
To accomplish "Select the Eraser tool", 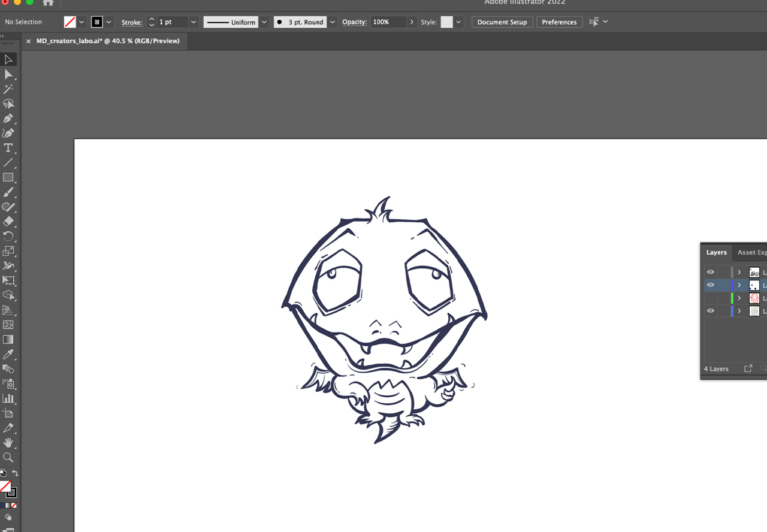I will click(8, 222).
